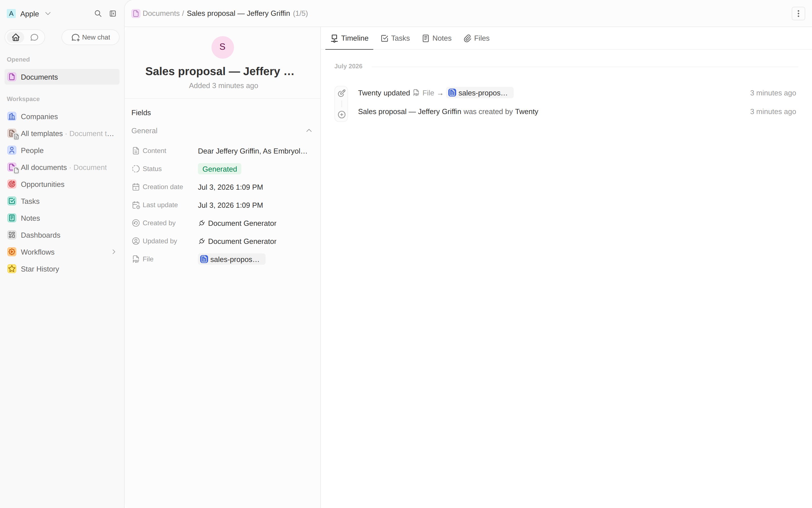Go to Opportunities in the sidebar
The width and height of the screenshot is (812, 508).
[62, 184]
